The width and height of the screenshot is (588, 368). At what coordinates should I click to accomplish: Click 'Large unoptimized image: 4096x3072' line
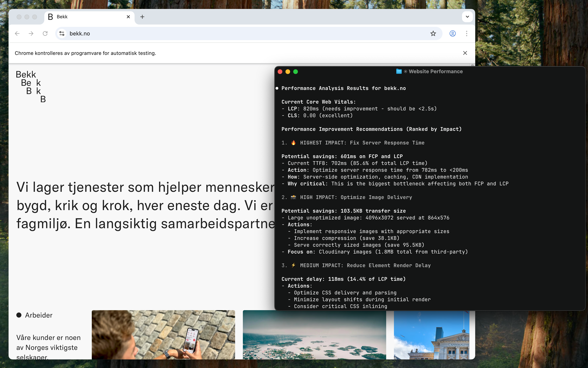[365, 218]
